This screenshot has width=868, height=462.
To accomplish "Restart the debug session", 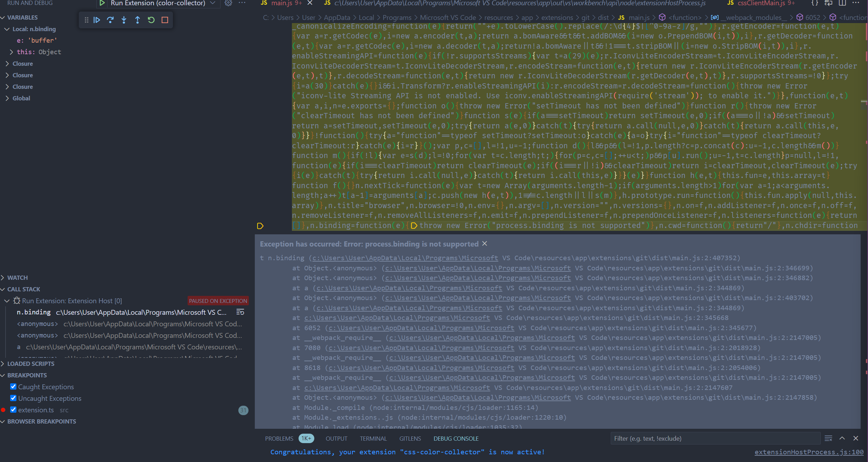I will [151, 20].
